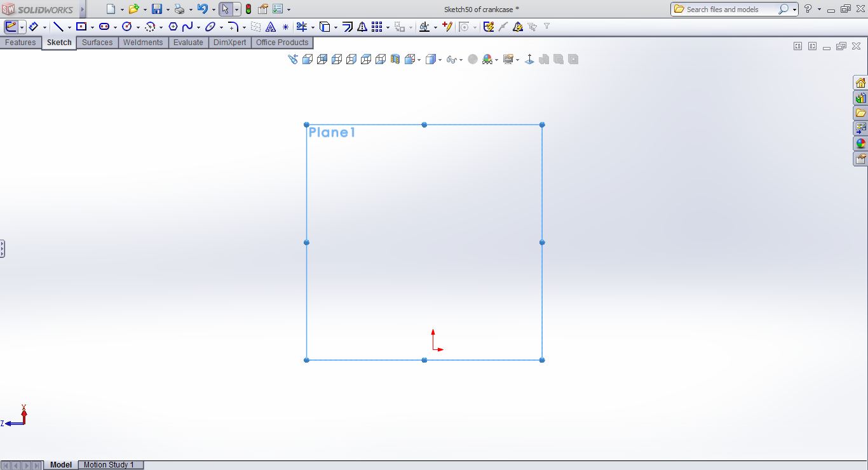Screen dimensions: 868x470
Task: Select the Line sketch tool
Action: 58,27
